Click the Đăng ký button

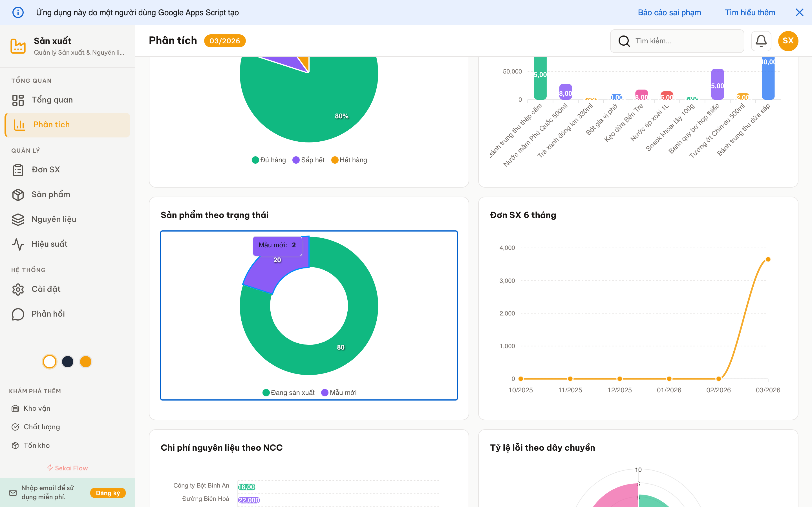(x=108, y=493)
